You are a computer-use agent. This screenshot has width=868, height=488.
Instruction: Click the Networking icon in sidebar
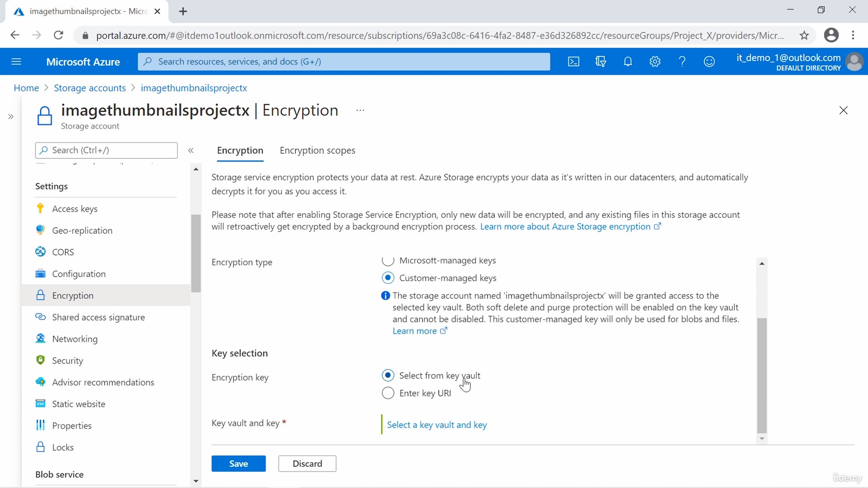[x=40, y=338]
